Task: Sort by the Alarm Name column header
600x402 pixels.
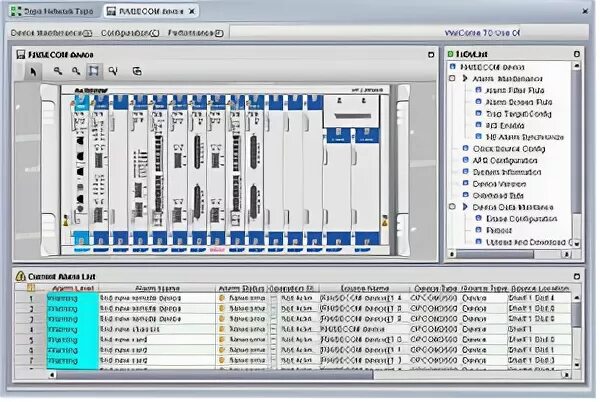Action: coord(157,288)
